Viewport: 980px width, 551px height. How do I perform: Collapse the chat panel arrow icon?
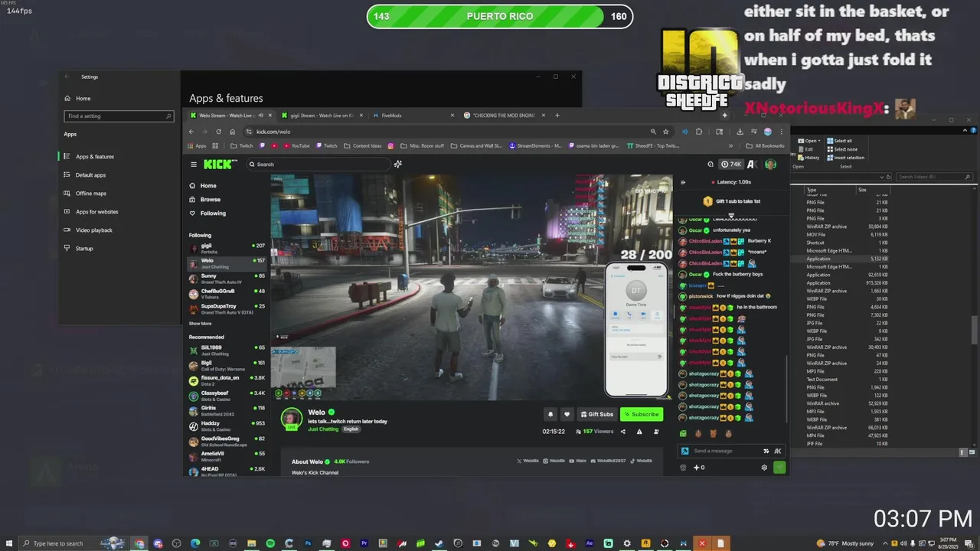(x=683, y=182)
